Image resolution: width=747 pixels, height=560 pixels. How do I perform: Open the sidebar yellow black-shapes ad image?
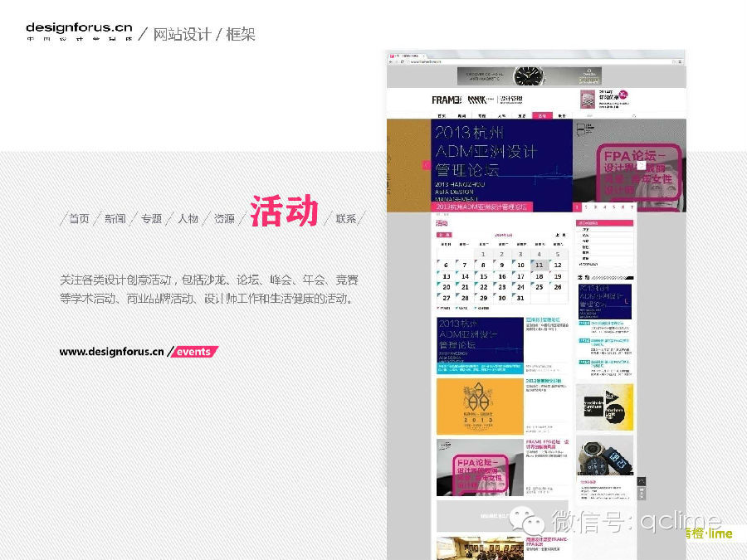coord(604,407)
